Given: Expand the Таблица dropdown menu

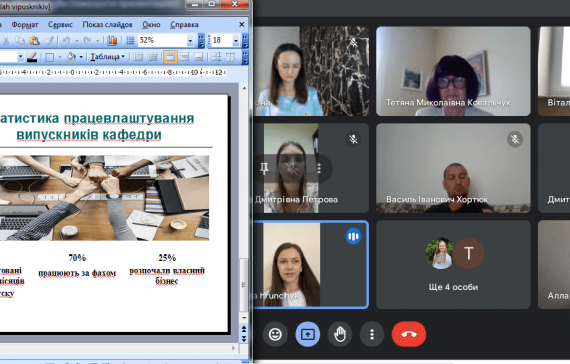Looking at the screenshot, I should click(107, 57).
